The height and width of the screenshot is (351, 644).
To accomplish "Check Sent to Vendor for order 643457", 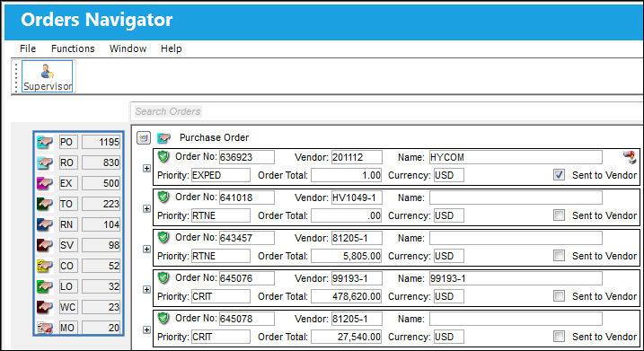I will click(x=559, y=255).
